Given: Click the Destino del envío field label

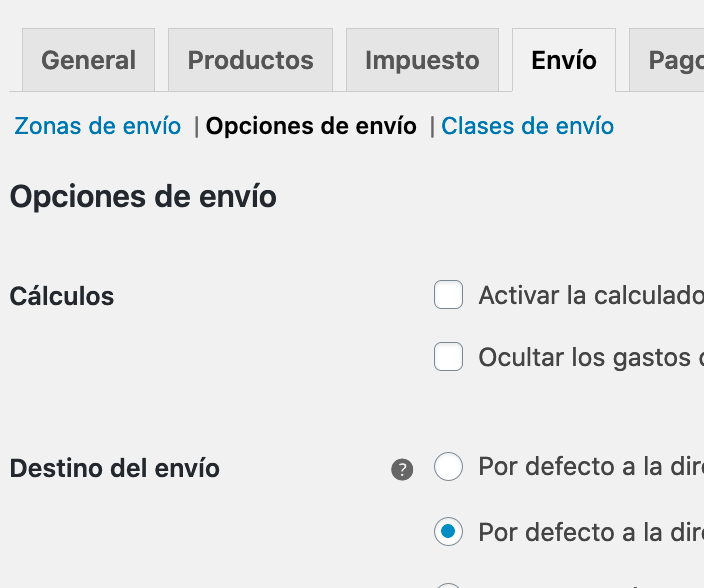Looking at the screenshot, I should [x=114, y=468].
